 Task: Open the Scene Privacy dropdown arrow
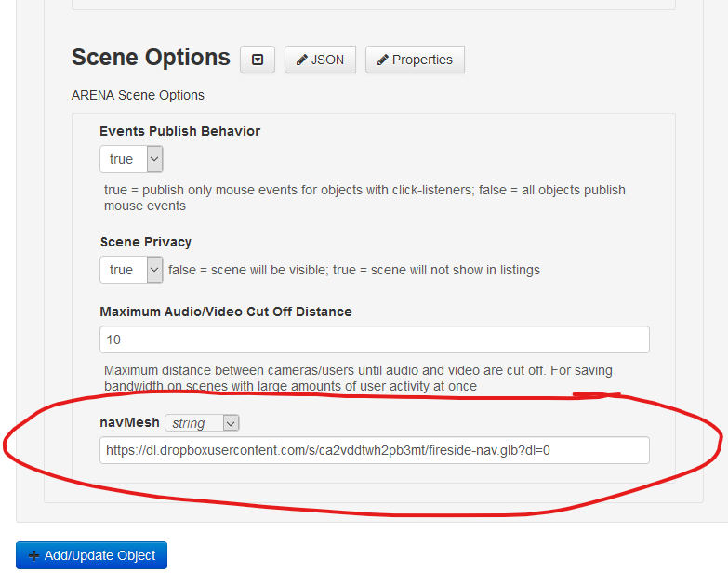click(154, 270)
